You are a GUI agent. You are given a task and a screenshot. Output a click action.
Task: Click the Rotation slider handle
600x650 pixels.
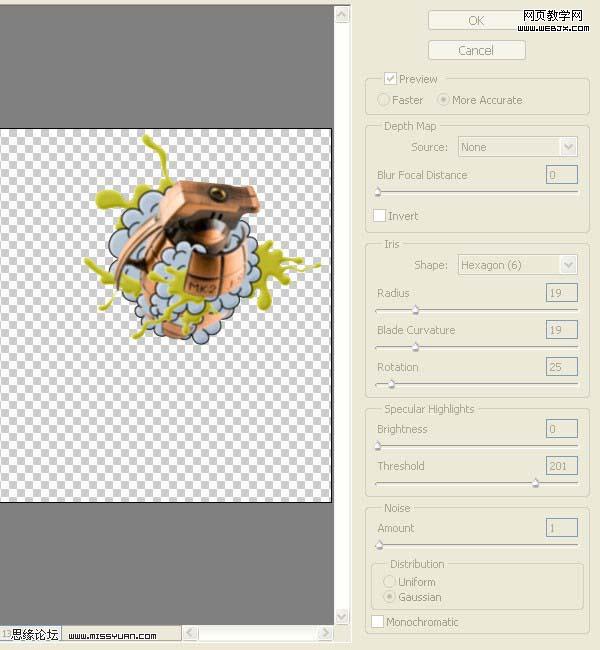[391, 384]
